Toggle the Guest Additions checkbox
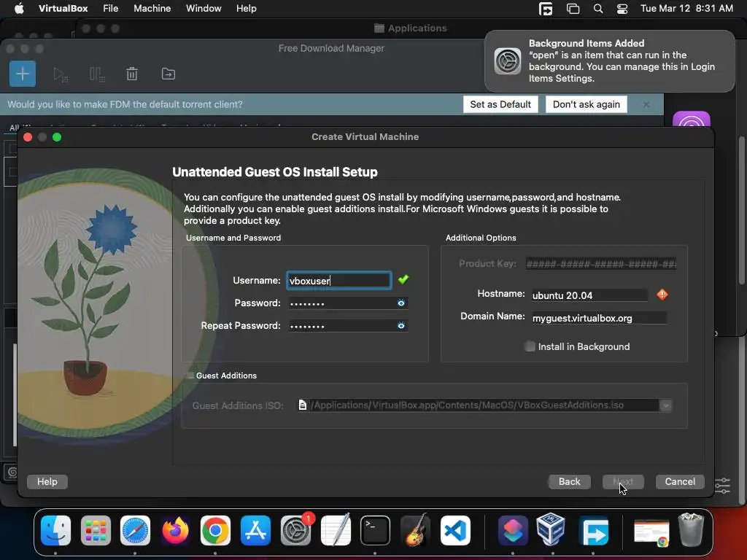Viewport: 747px width, 560px height. 190,376
